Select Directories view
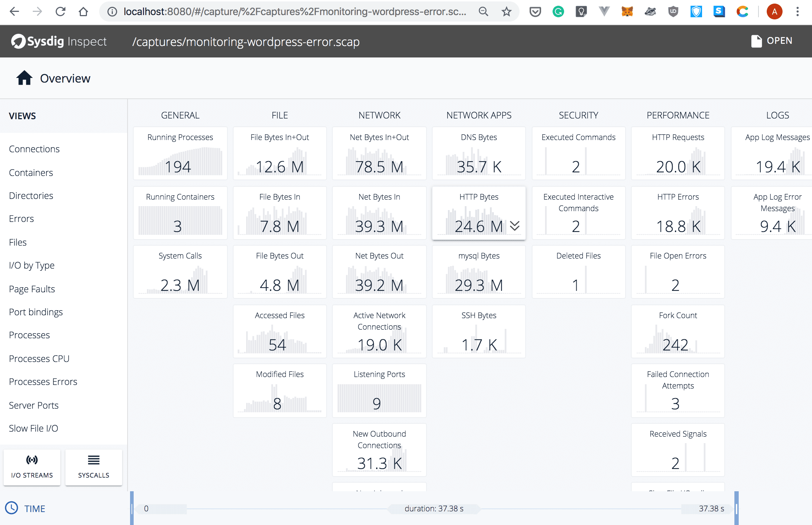This screenshot has width=812, height=525. click(31, 196)
